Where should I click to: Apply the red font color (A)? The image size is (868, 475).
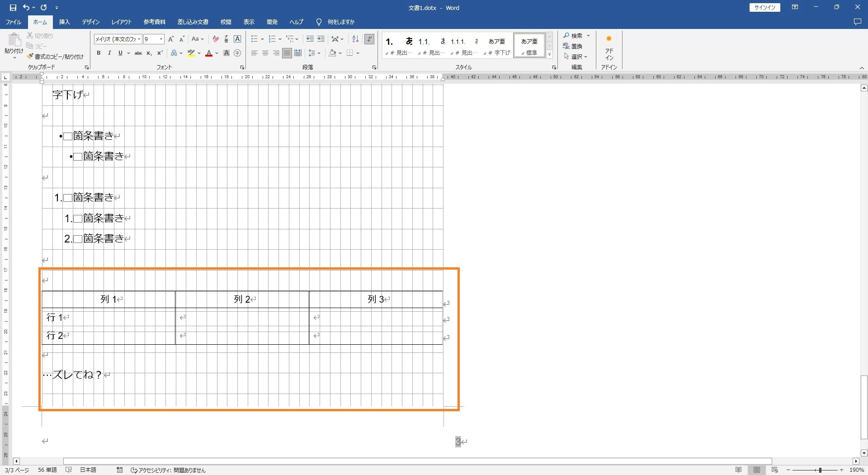(209, 53)
